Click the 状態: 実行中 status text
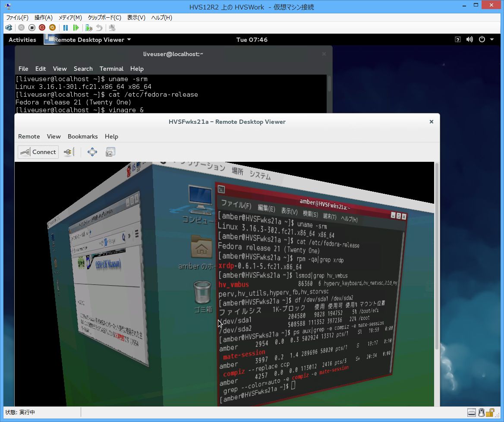Screen dimensions: 504x422 20,413
